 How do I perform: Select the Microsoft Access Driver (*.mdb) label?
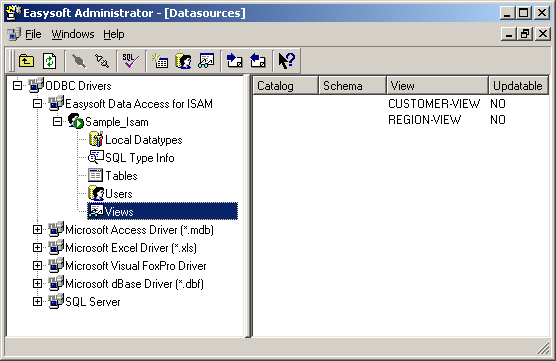coord(139,230)
